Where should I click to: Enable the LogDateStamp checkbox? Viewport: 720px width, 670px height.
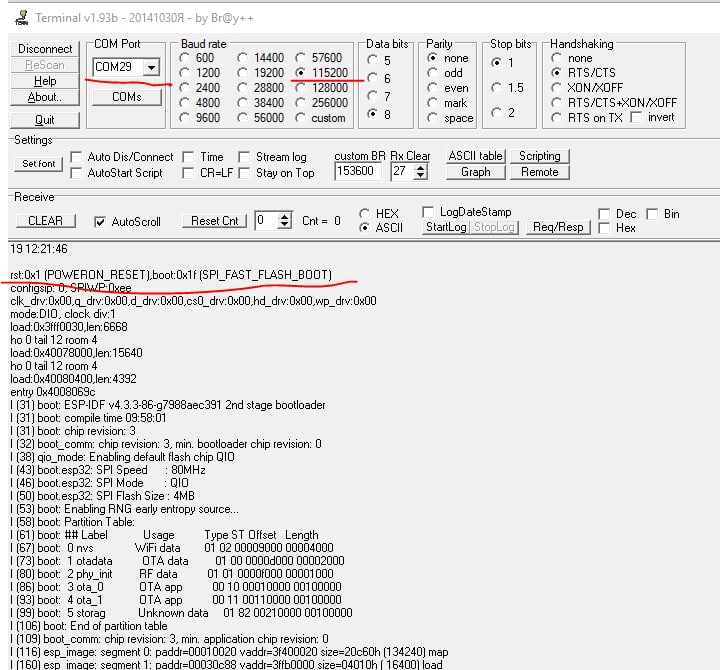[x=428, y=212]
